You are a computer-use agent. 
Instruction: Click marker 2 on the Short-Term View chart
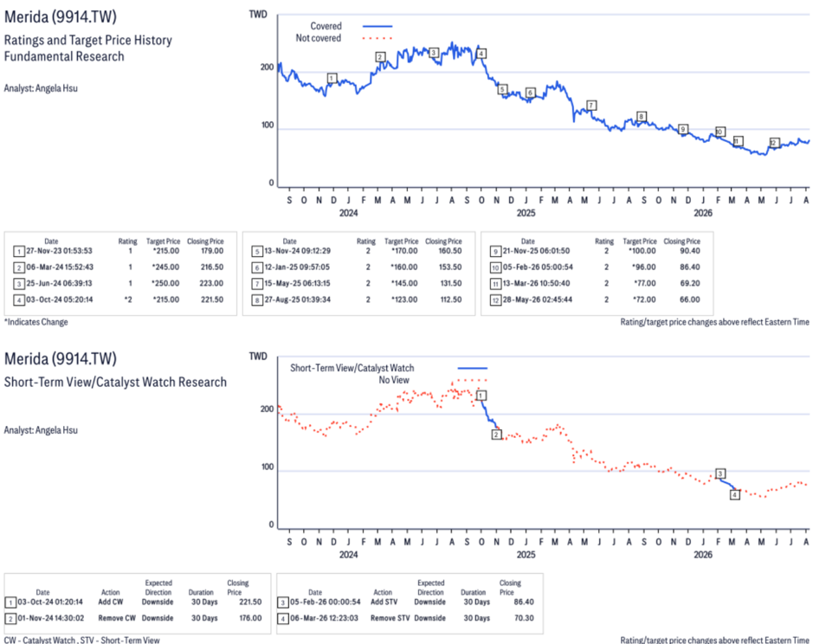tap(497, 435)
